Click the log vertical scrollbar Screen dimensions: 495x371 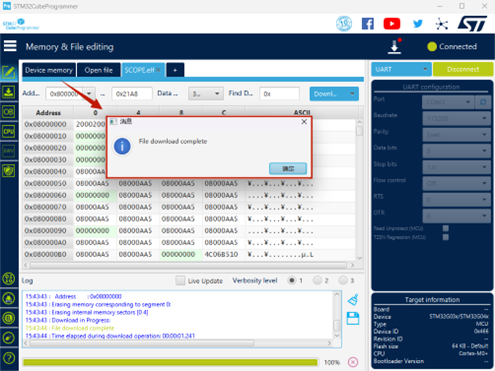pos(337,315)
